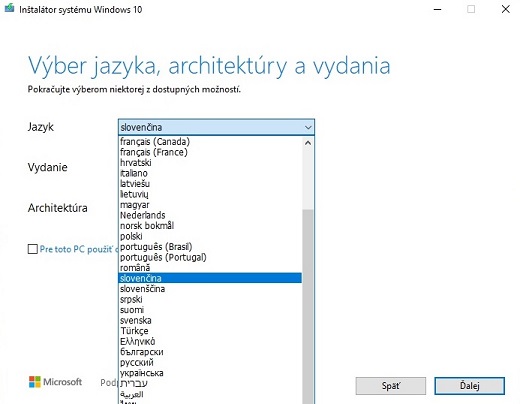This screenshot has width=520, height=404.
Task: Click the language list scrollbar thumb
Action: pos(308,307)
